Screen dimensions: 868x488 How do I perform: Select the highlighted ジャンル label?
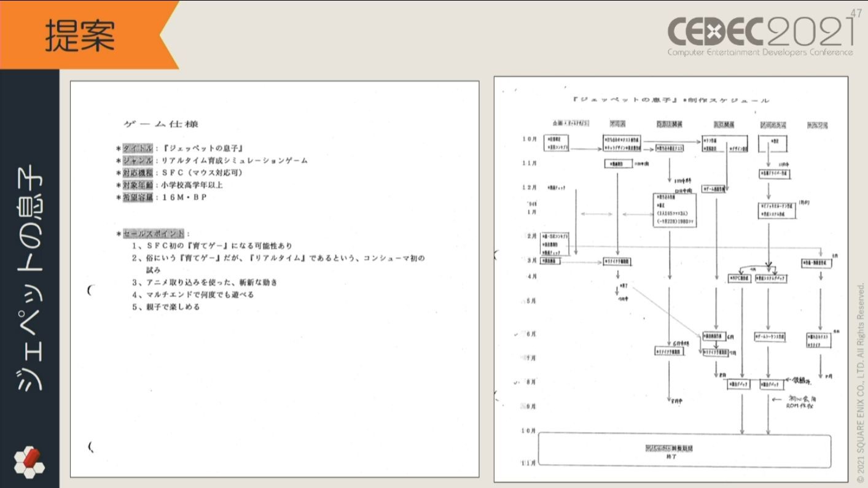[137, 160]
